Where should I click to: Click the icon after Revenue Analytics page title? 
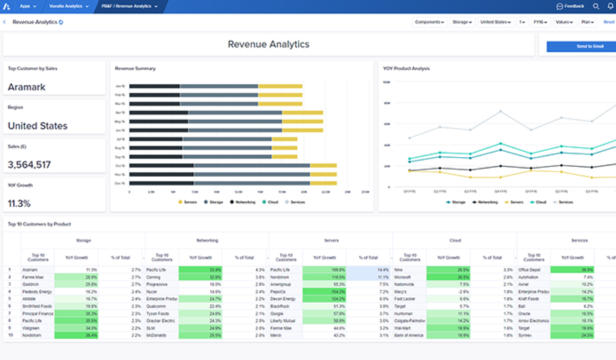[61, 22]
